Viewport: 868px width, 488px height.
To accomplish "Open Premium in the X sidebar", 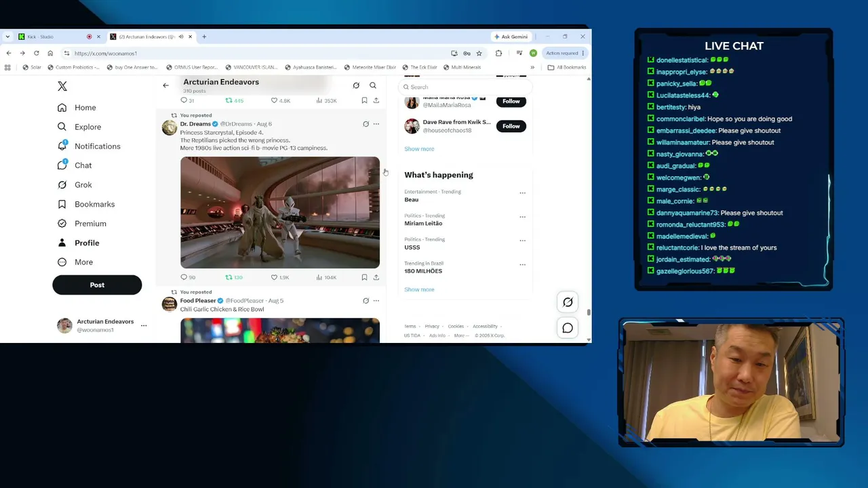I will point(82,224).
